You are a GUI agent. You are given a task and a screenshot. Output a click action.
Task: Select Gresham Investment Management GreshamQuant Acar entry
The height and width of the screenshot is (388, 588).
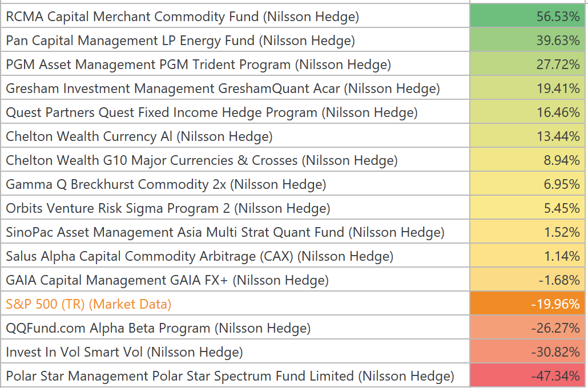(223, 88)
